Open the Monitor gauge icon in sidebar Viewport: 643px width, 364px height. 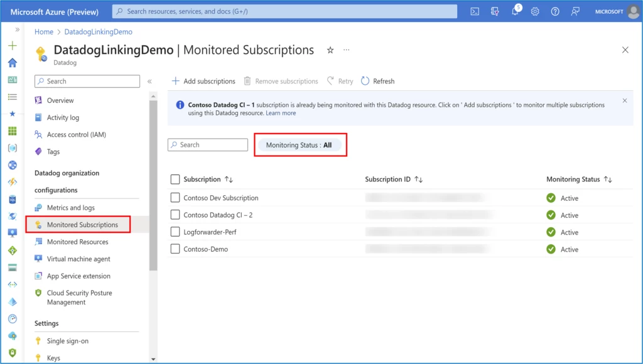click(13, 319)
